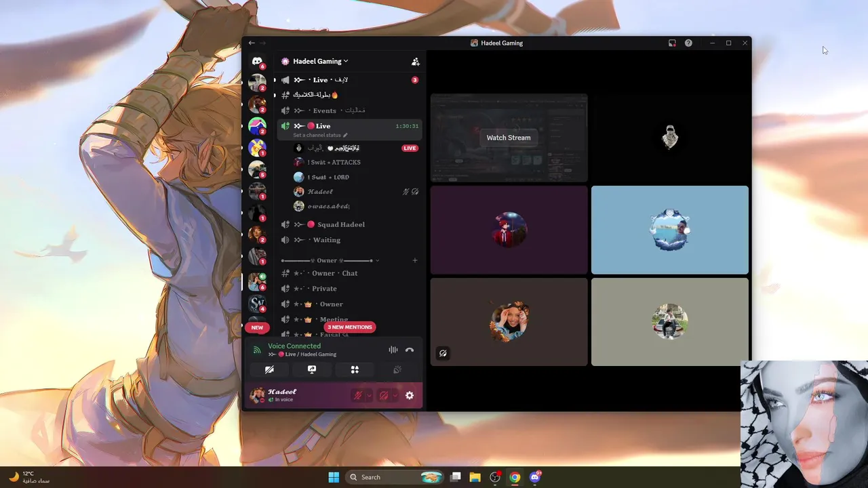Open Discord from the taskbar
The width and height of the screenshot is (868, 488).
(535, 477)
